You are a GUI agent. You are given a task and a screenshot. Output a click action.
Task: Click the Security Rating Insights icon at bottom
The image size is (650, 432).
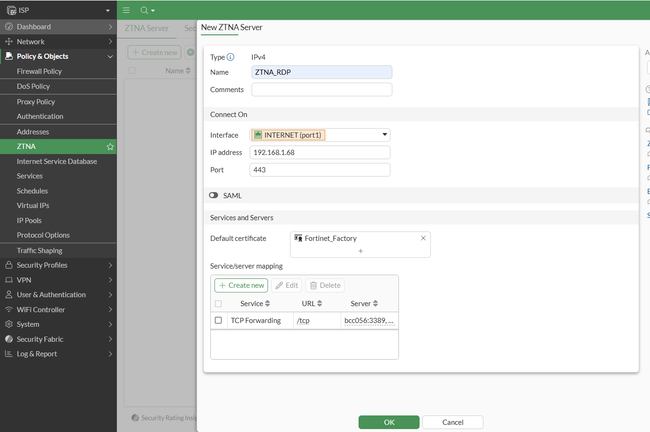pyautogui.click(x=135, y=417)
